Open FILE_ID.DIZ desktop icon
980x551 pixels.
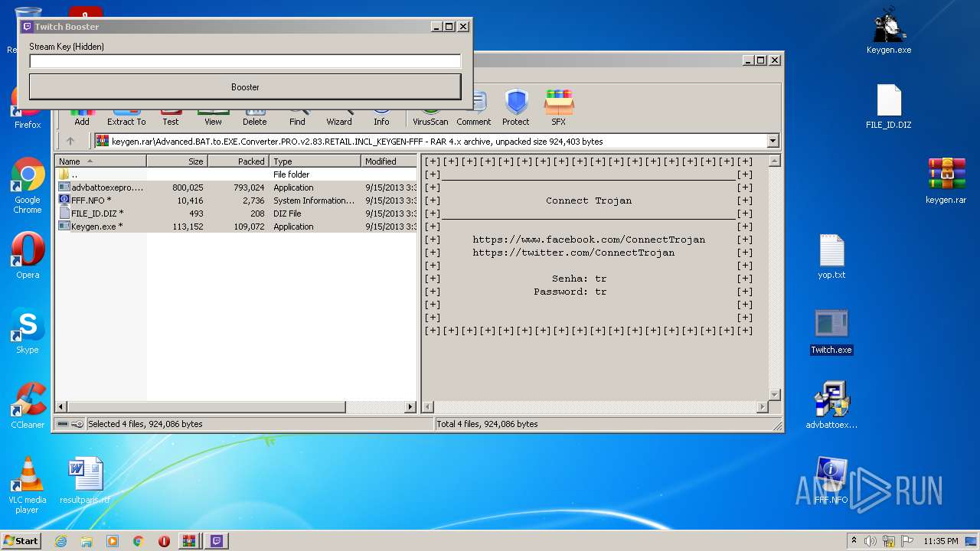[889, 106]
